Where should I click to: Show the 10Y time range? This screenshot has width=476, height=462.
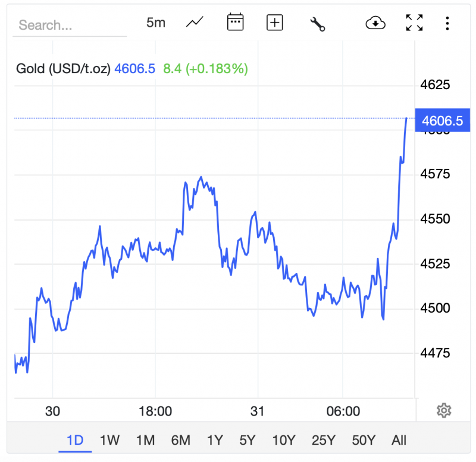283,441
